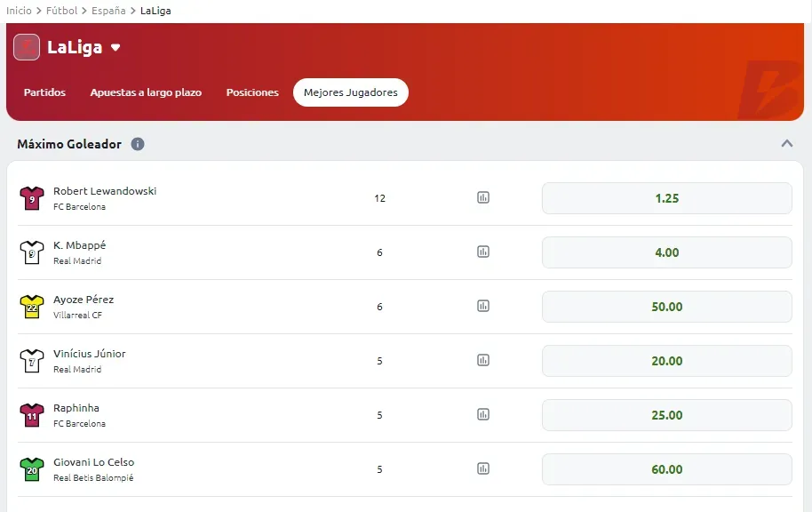812x512 pixels.
Task: Click the Real Betis Balompié team label
Action: coord(93,478)
